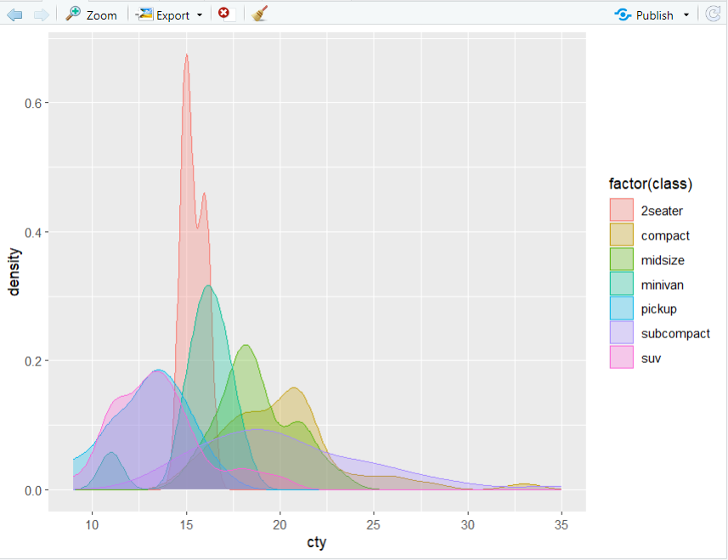
Task: Click the Publish icon
Action: [x=622, y=14]
